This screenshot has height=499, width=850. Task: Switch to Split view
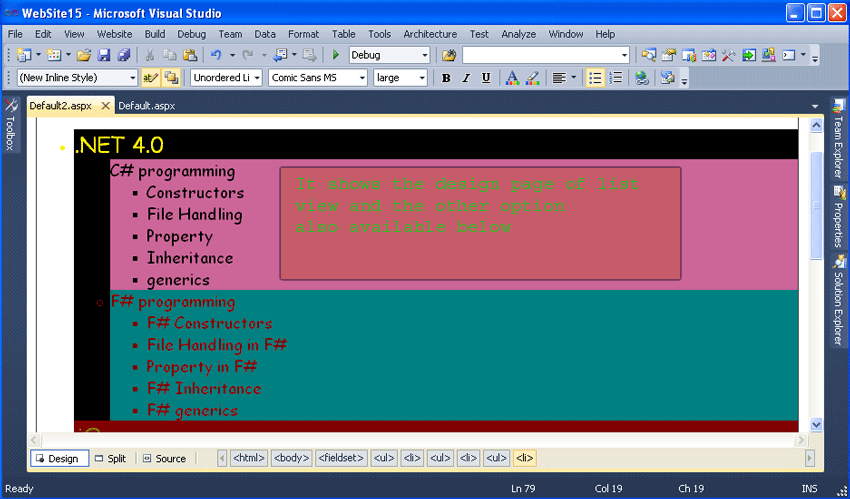[x=111, y=458]
